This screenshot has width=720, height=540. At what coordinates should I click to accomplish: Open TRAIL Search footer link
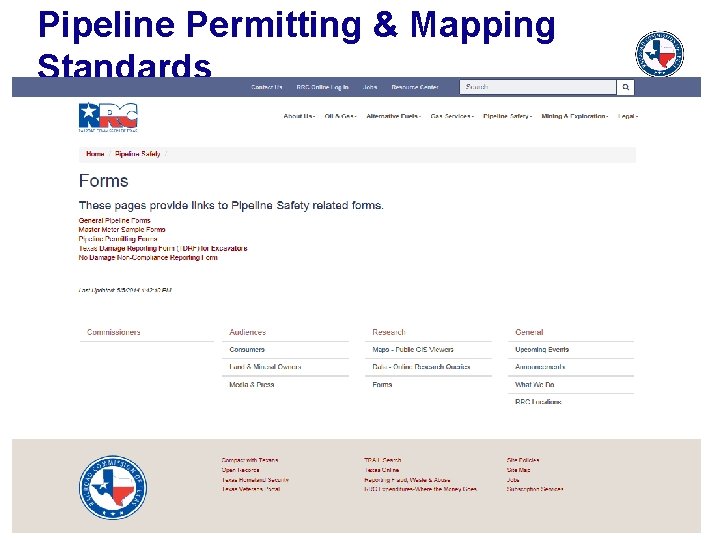point(382,460)
